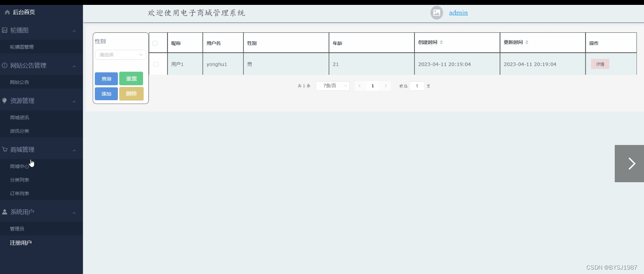Click the admin avatar image icon
The height and width of the screenshot is (274, 644).
click(437, 13)
